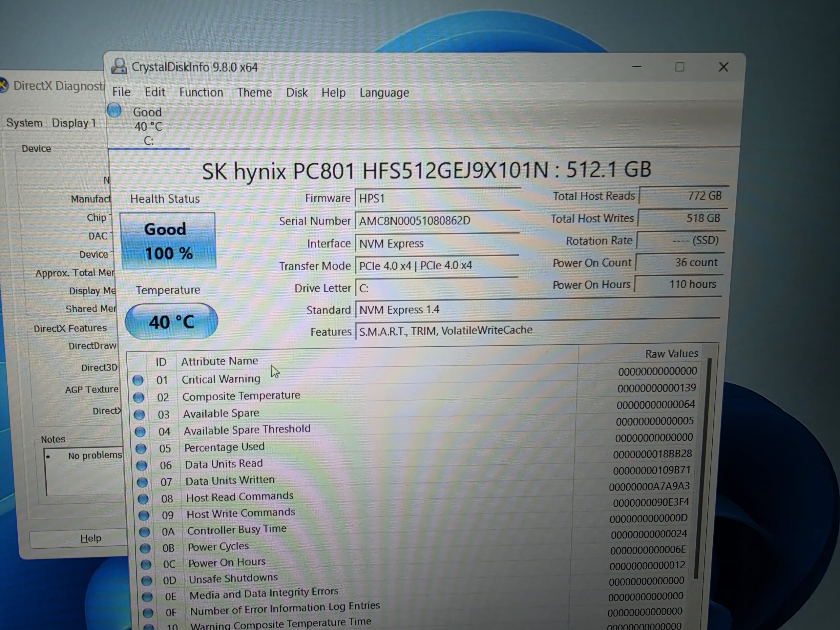
Task: Click the status dot next to Host Write Commands
Action: pos(143,516)
